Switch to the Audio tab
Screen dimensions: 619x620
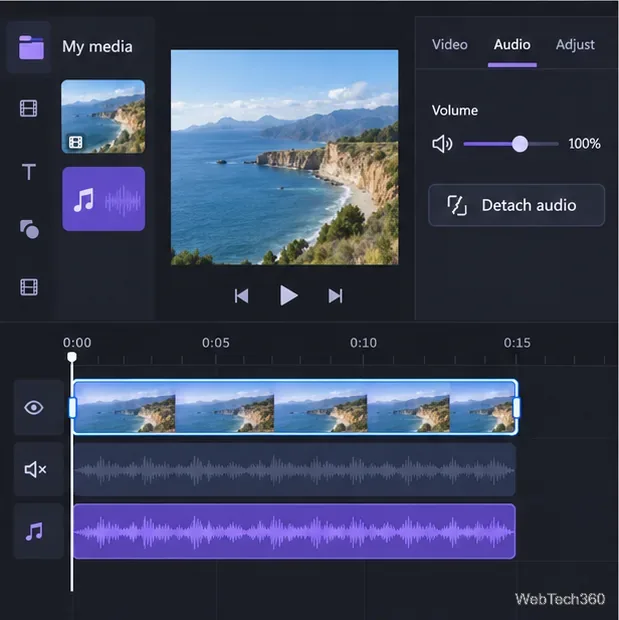(512, 45)
